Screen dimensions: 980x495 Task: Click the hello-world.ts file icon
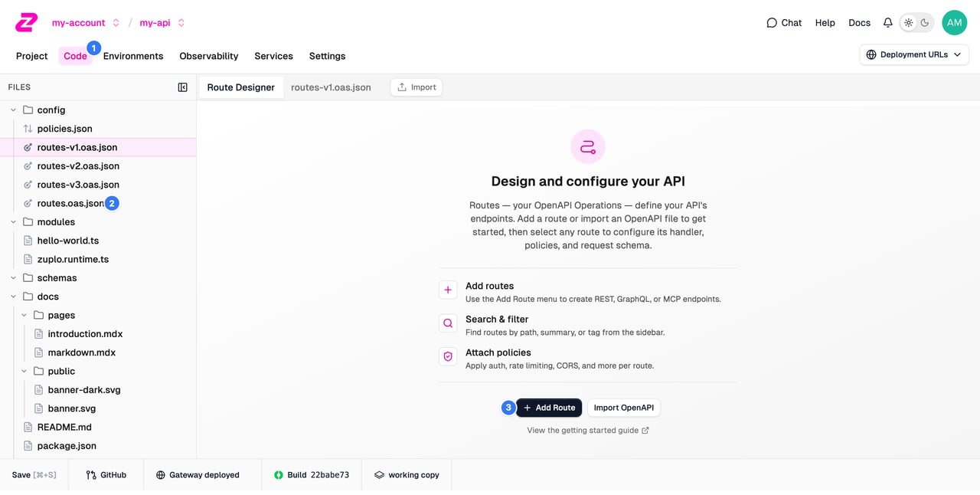(x=28, y=241)
